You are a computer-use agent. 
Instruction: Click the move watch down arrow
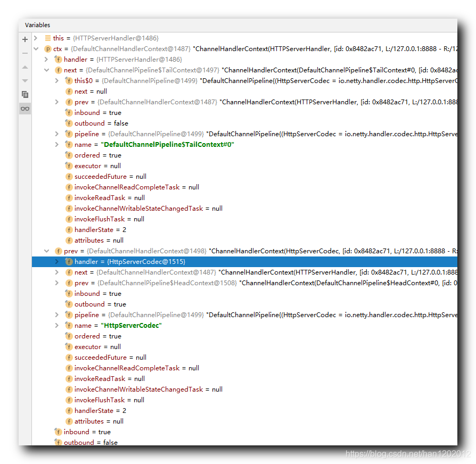click(25, 81)
